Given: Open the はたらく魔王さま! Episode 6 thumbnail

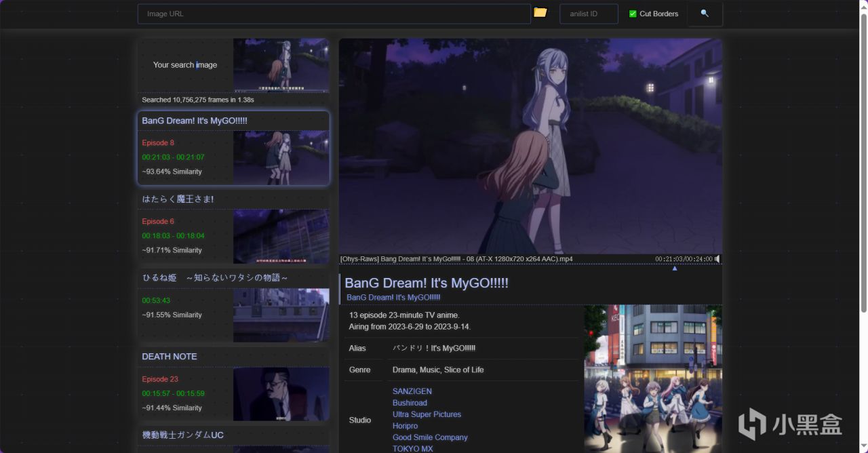Looking at the screenshot, I should pyautogui.click(x=281, y=237).
